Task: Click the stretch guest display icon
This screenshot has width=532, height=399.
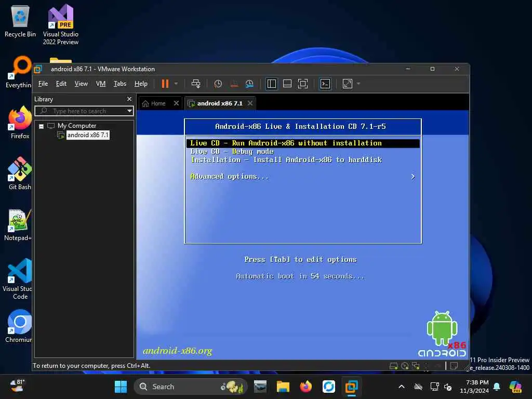Action: tap(348, 84)
